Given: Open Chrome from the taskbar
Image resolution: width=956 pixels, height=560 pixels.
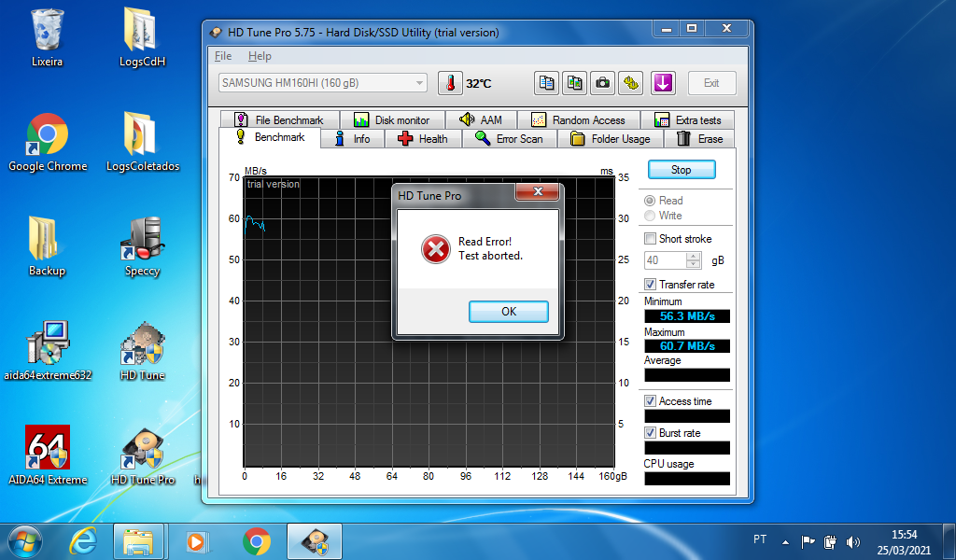Looking at the screenshot, I should click(x=257, y=541).
